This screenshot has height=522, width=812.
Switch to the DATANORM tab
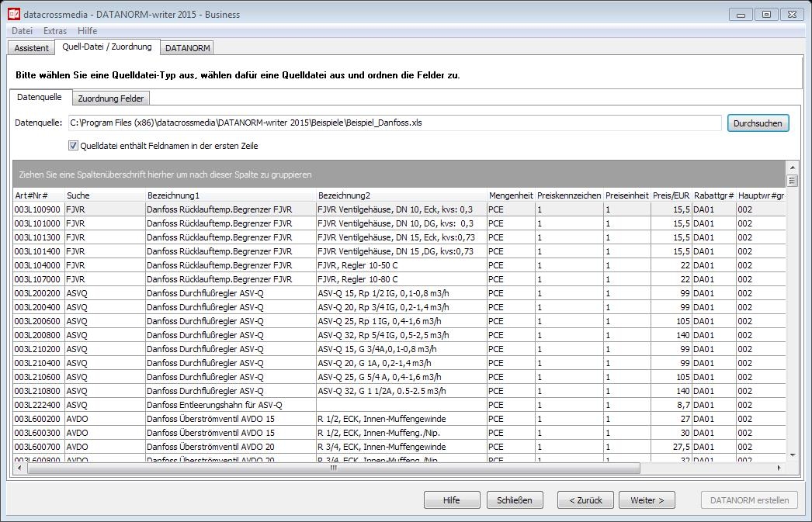coord(187,48)
